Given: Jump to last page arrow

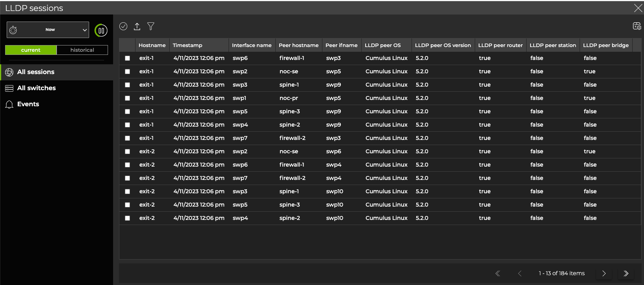Looking at the screenshot, I should coord(626,274).
